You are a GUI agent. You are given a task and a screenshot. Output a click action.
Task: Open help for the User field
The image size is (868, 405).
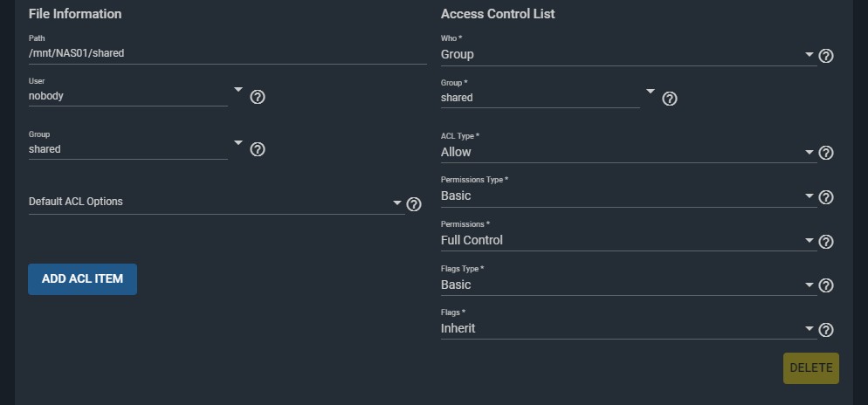(258, 97)
